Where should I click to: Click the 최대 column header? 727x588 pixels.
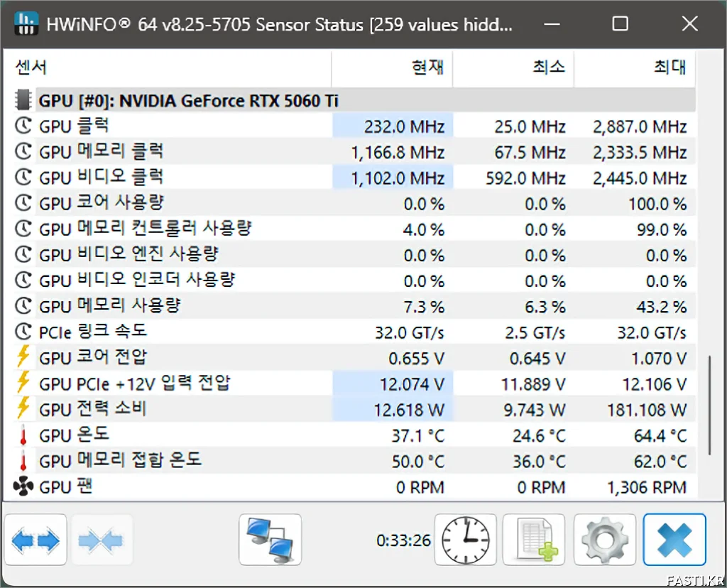click(635, 67)
